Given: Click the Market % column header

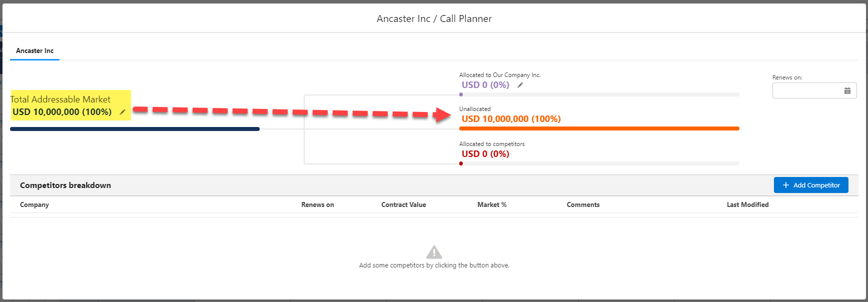Looking at the screenshot, I should coord(492,204).
